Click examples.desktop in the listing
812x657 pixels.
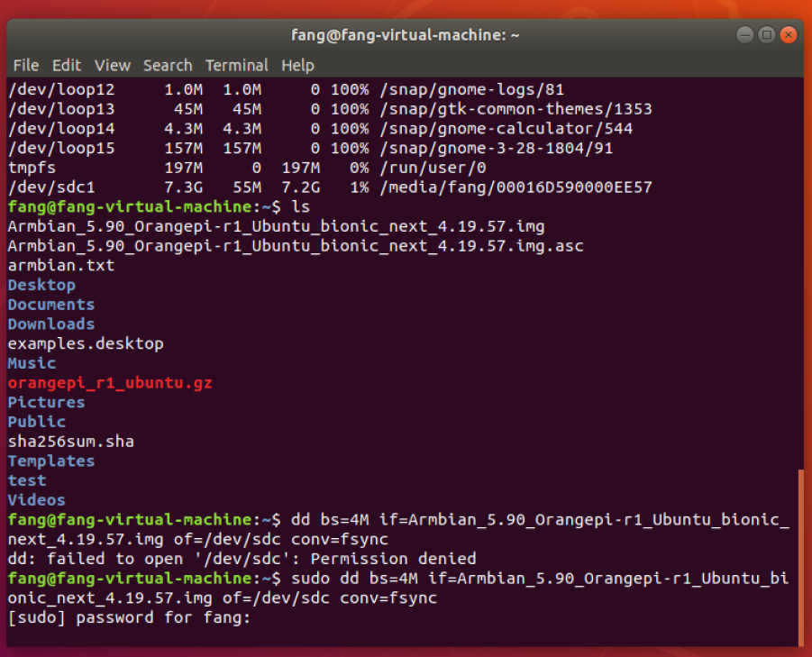click(x=86, y=343)
